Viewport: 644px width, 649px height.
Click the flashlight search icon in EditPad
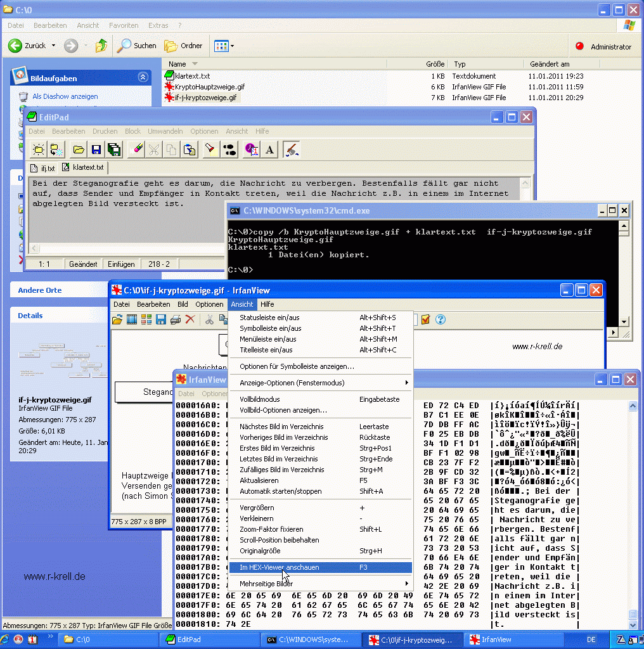point(210,150)
